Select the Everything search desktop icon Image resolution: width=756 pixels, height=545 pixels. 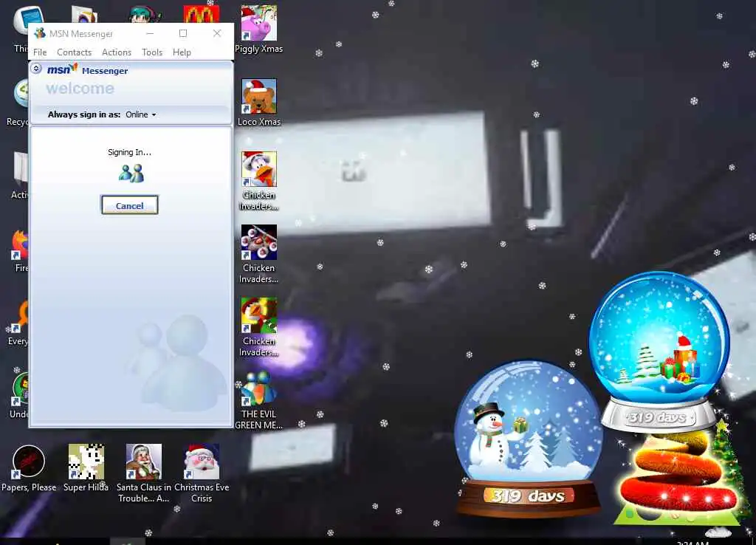coord(18,323)
